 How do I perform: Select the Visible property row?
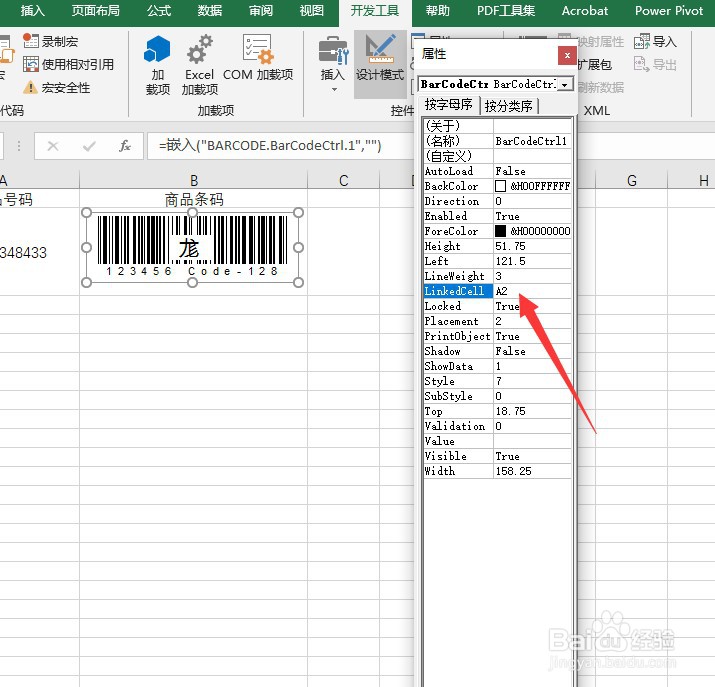497,456
